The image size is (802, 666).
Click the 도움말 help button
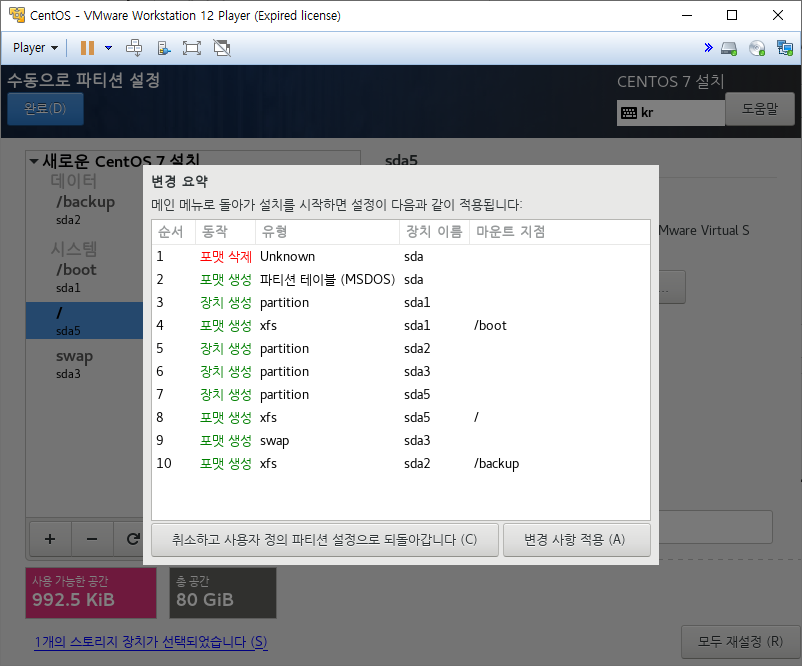760,108
